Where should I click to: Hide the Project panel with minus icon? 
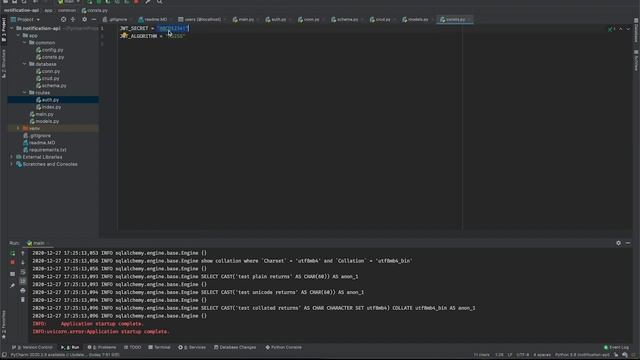(x=94, y=19)
